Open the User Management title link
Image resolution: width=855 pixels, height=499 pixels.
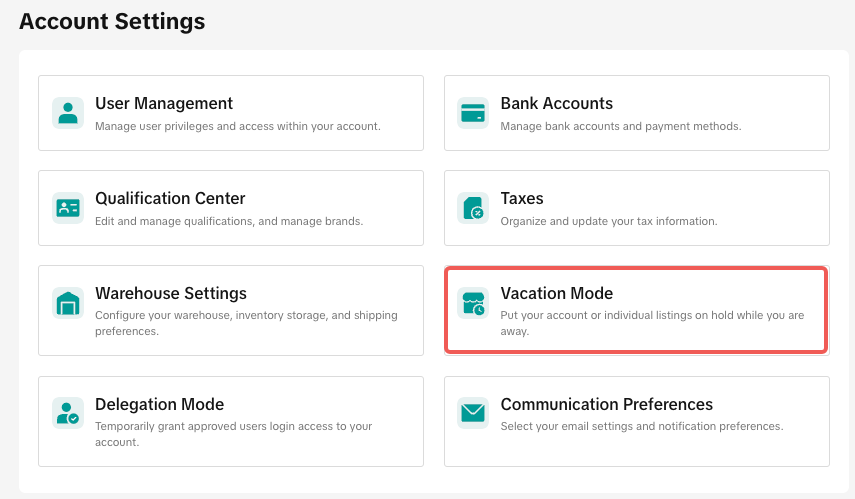coord(164,103)
